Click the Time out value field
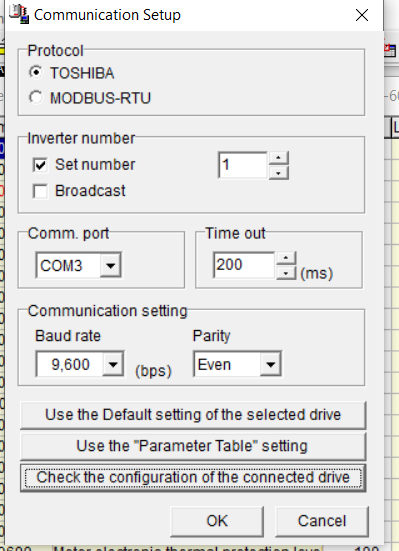 (244, 265)
